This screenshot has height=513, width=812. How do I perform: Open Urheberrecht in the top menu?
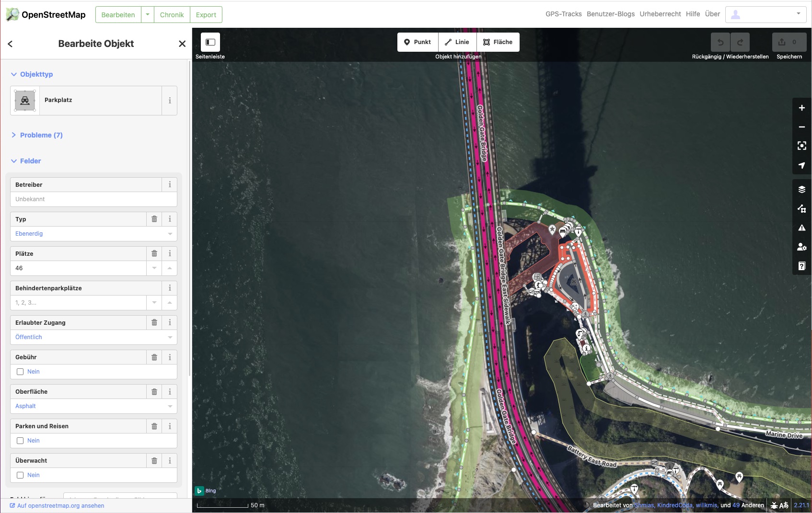(x=660, y=14)
